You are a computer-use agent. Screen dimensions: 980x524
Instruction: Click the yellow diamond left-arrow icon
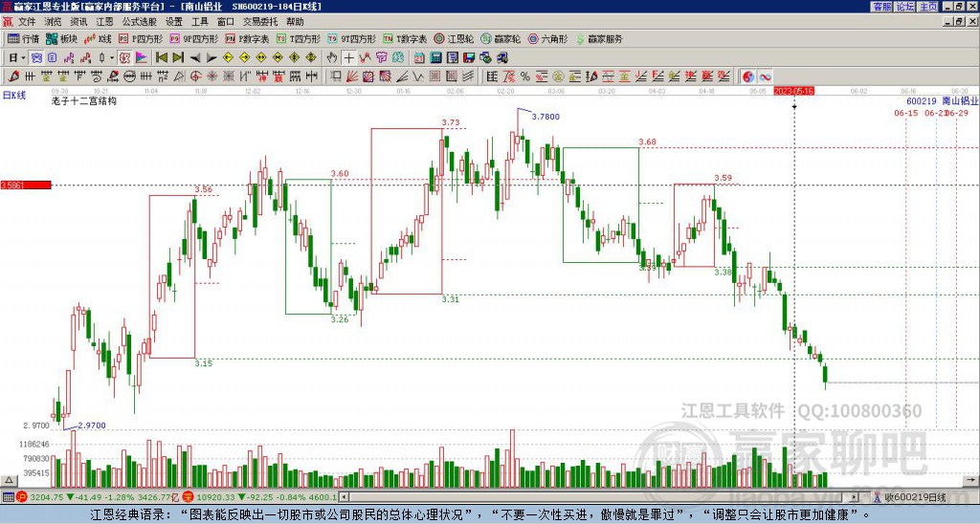pos(228,57)
